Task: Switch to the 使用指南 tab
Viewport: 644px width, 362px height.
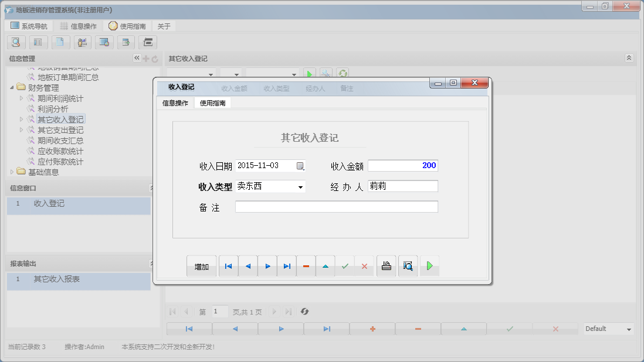Action: tap(211, 102)
